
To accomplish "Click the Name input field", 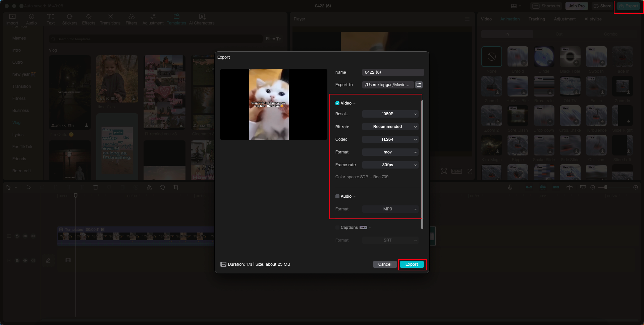I will (x=393, y=72).
